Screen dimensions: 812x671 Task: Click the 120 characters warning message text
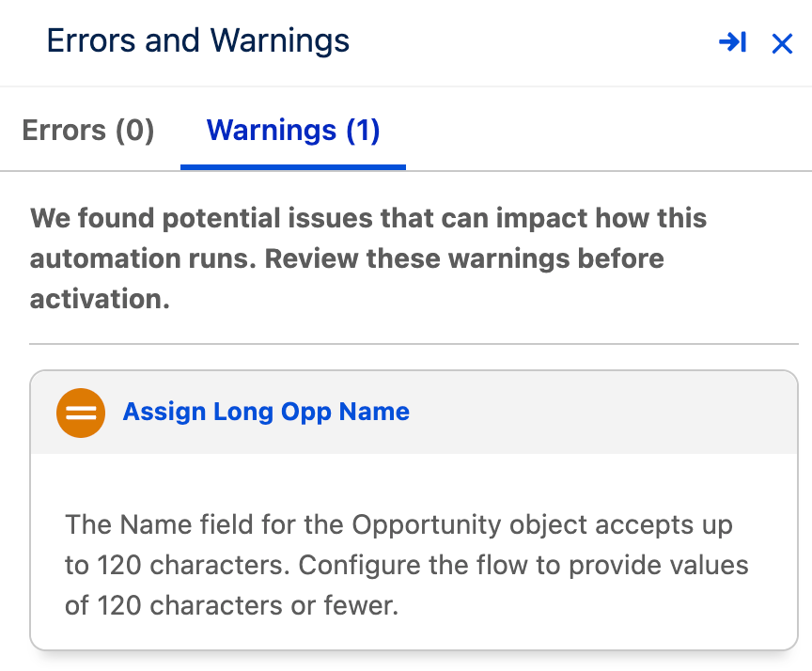(407, 565)
